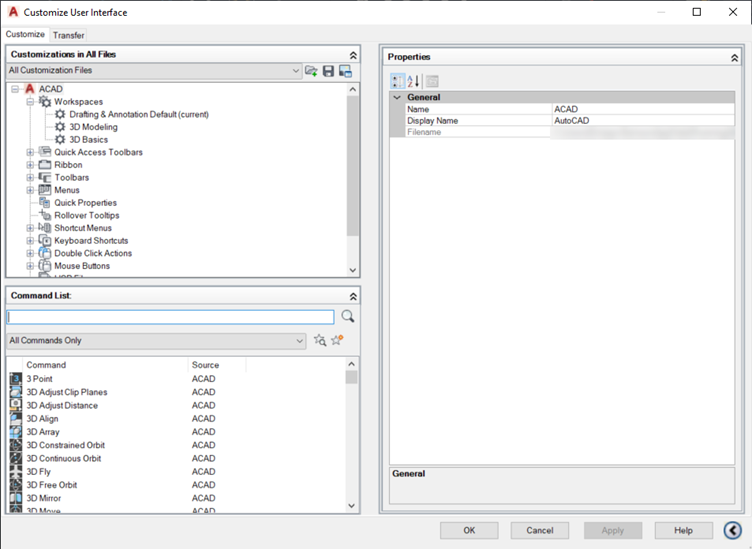The image size is (752, 549).
Task: Select the Rollover Tooltips tree item
Action: point(87,215)
